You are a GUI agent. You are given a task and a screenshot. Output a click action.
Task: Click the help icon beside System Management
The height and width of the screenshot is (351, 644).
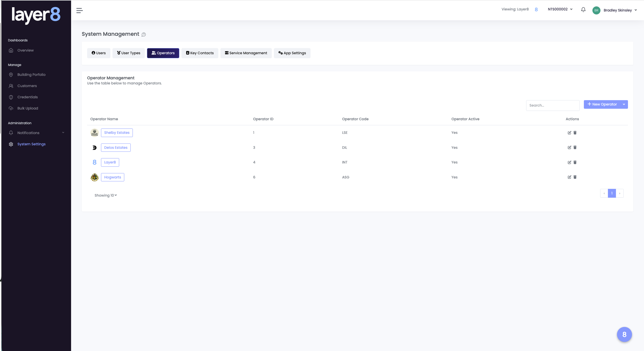click(x=143, y=34)
